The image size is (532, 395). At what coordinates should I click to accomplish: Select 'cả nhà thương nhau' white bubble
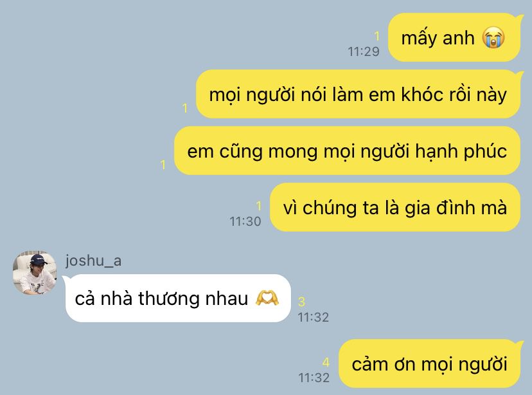click(x=178, y=299)
